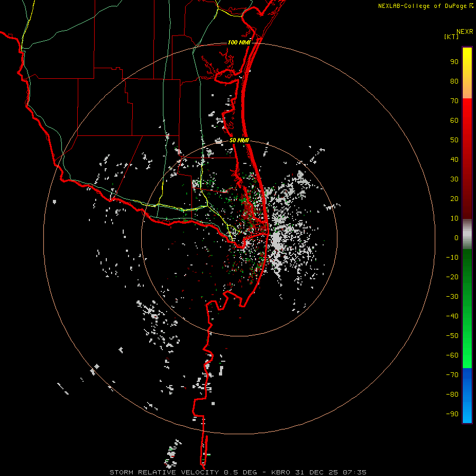Screen dimensions: 476x476
Task: Click the NEXR label above the color bar
Action: point(465,32)
